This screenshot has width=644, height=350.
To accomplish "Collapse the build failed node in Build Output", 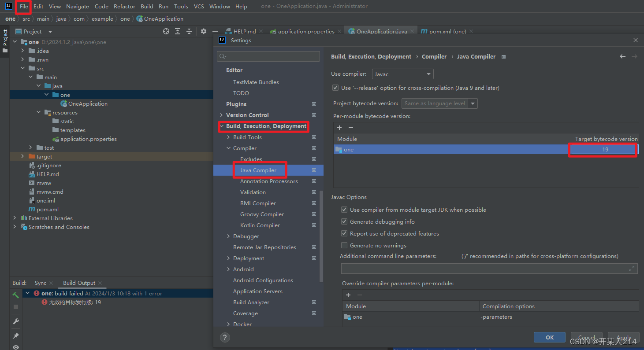I will [x=27, y=293].
